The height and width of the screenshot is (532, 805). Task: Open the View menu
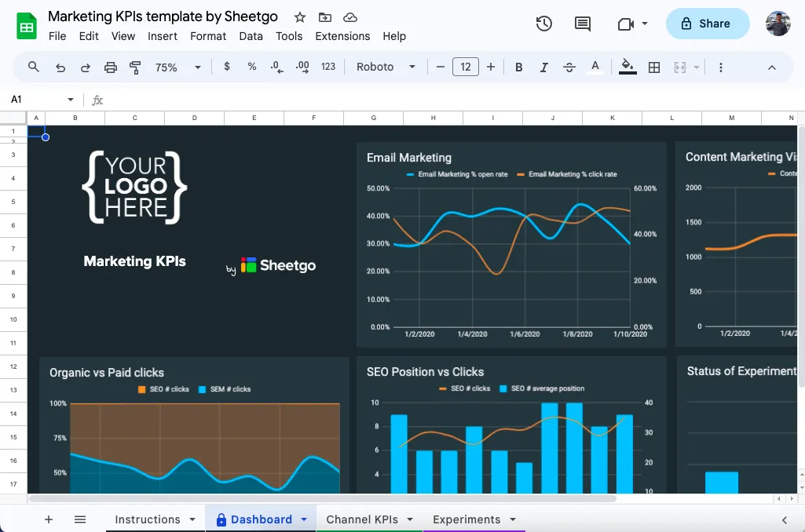click(123, 36)
